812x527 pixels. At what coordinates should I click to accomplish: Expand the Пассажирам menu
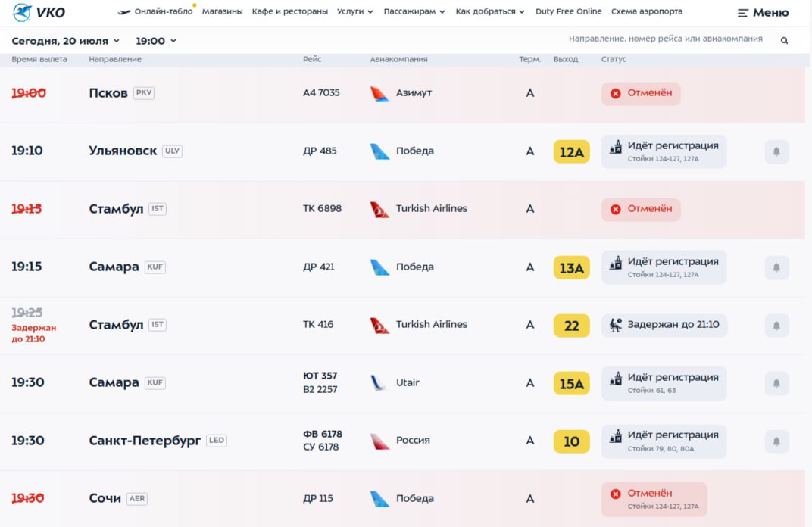point(414,11)
